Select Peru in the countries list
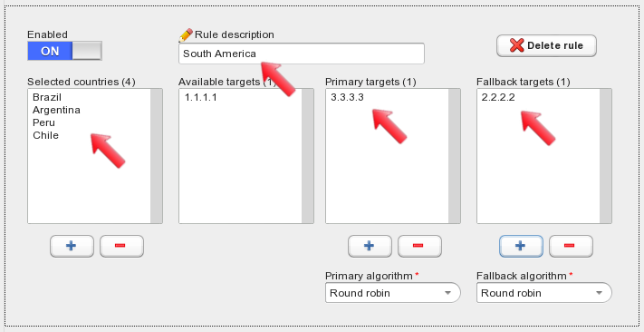 43,122
